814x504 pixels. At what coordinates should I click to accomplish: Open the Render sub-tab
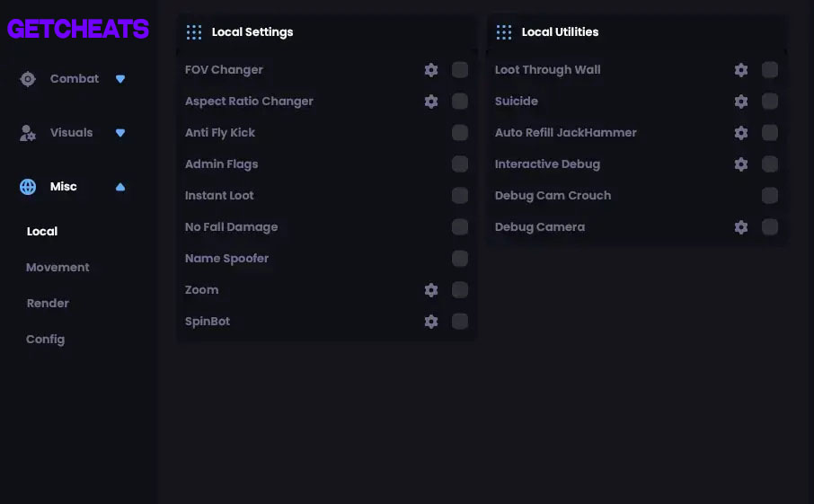(48, 303)
